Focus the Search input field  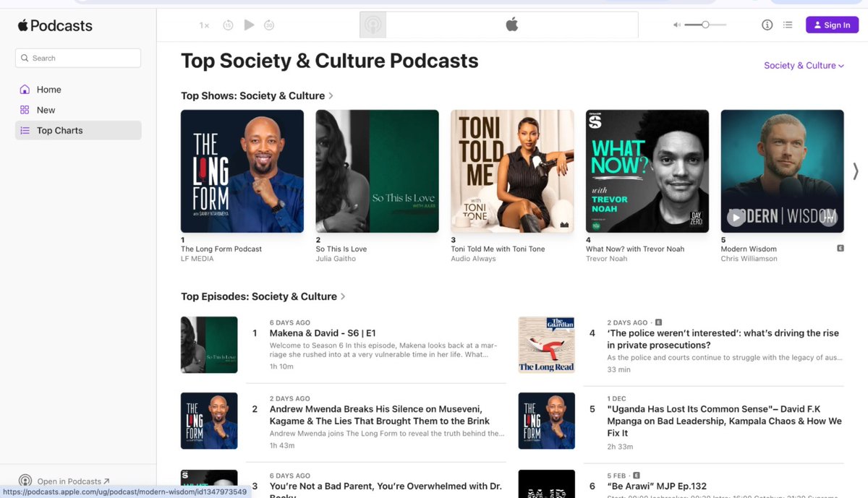(x=78, y=58)
